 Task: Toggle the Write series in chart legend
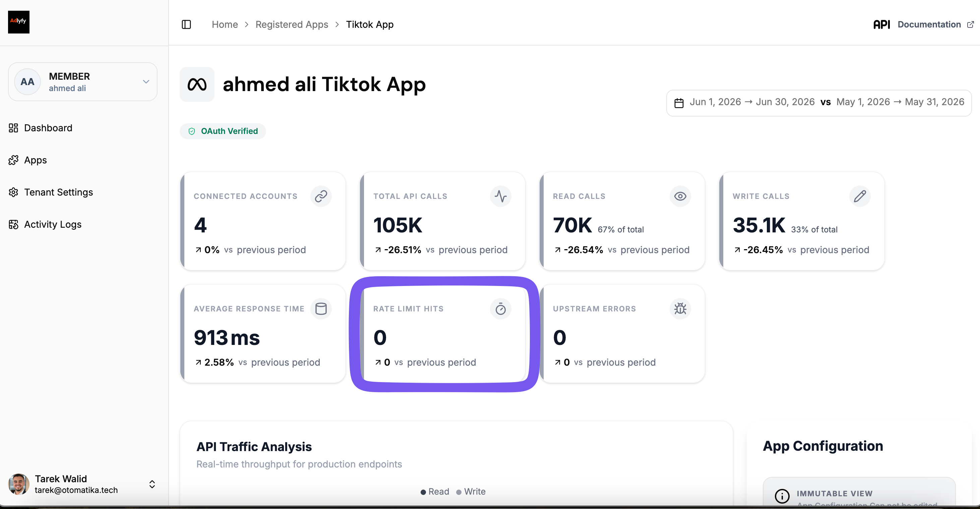tap(471, 492)
